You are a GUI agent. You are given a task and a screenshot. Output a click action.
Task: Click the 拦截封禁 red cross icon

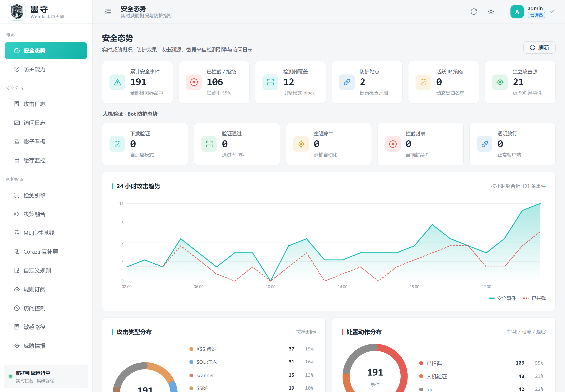point(393,144)
